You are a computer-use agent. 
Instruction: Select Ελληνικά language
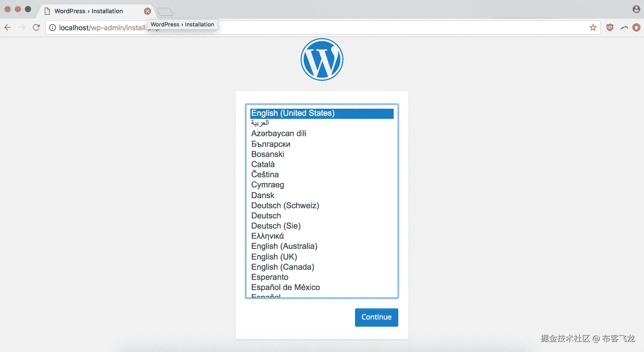tap(322, 236)
